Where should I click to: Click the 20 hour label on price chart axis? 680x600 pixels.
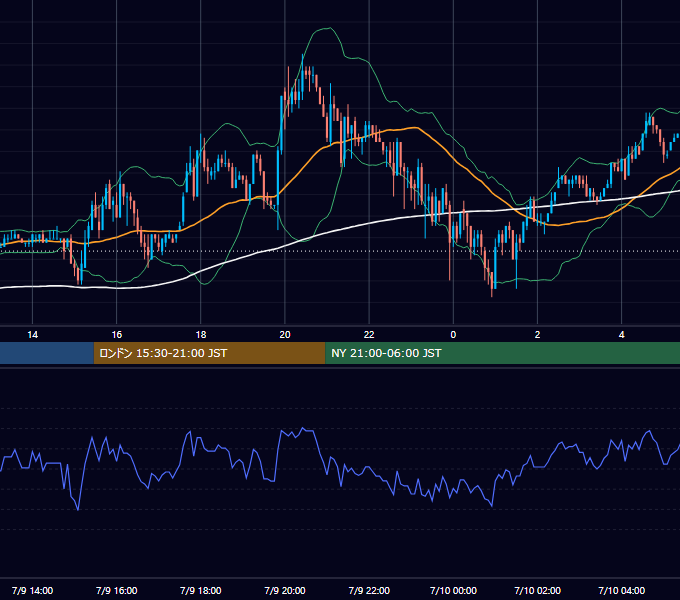(285, 335)
